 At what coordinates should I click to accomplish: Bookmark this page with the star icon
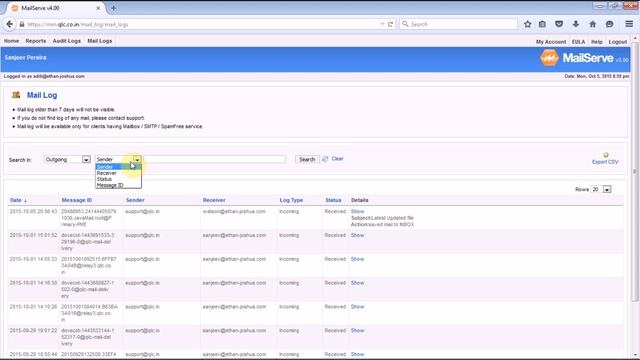[x=527, y=24]
